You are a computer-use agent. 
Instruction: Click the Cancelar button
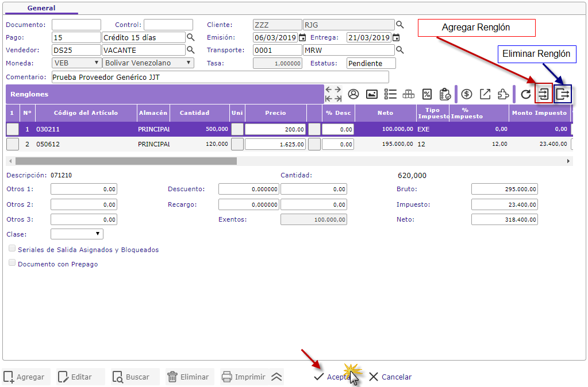tap(390, 377)
